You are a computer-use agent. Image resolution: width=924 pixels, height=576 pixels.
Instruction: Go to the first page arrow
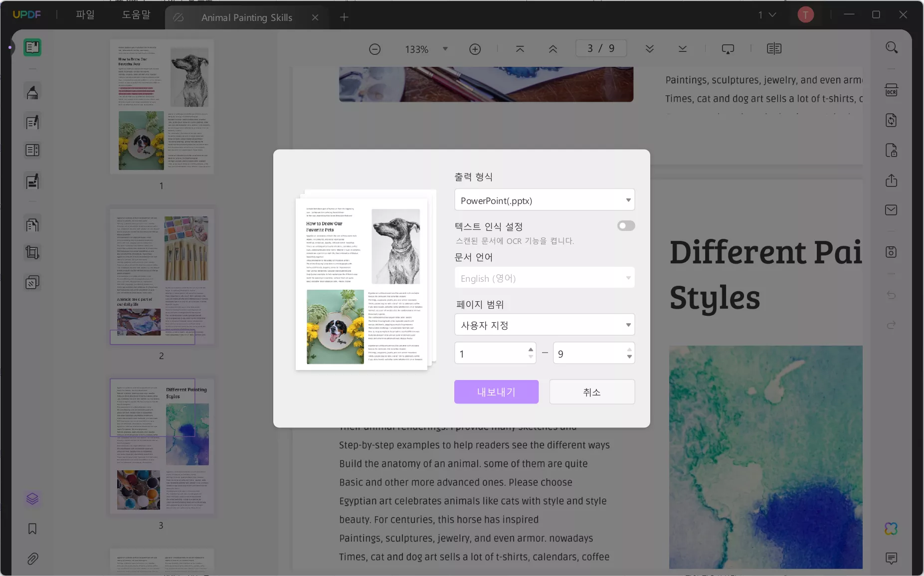520,49
